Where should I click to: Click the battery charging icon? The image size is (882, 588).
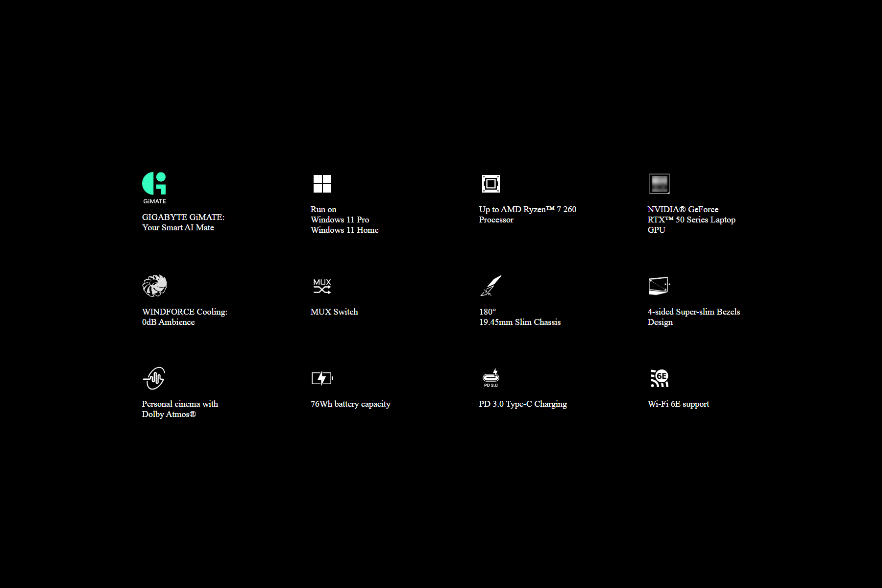(322, 378)
